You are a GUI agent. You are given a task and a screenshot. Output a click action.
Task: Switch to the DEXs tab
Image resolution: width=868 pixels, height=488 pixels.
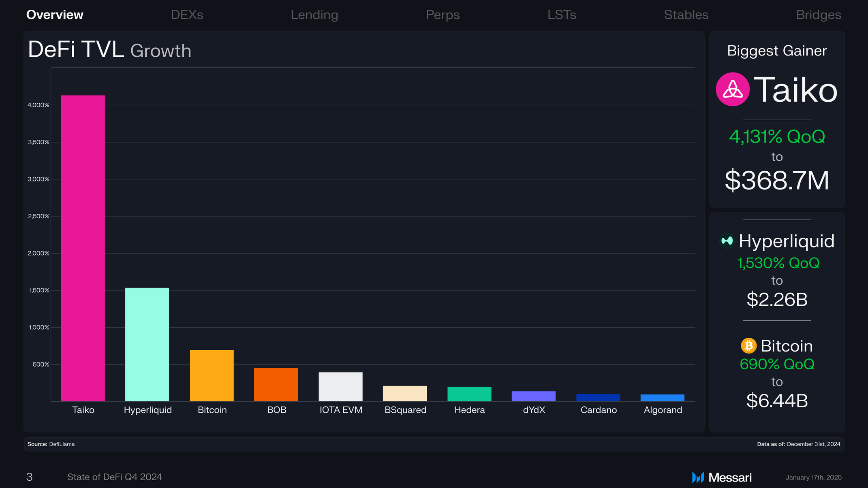[x=187, y=15]
